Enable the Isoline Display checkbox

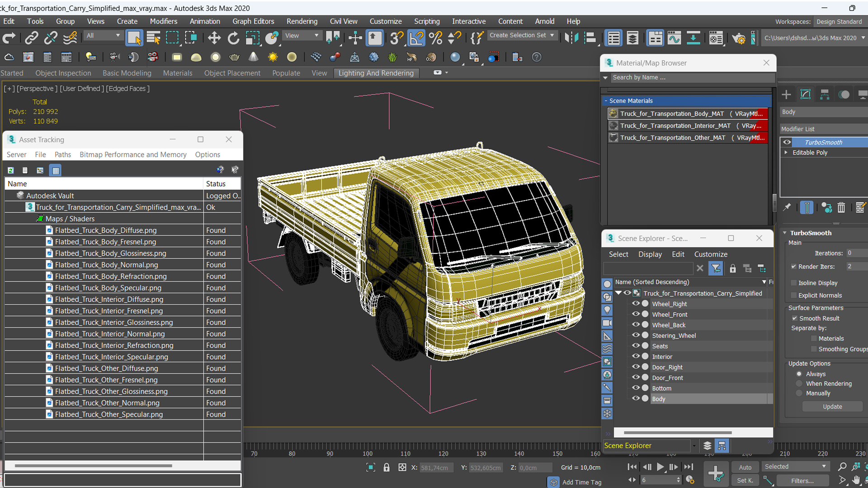793,283
